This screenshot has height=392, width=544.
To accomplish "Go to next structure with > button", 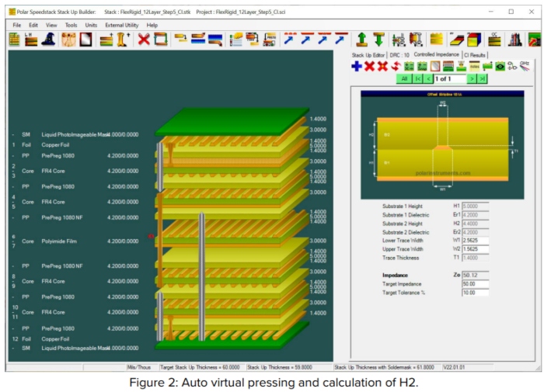I will pyautogui.click(x=472, y=79).
